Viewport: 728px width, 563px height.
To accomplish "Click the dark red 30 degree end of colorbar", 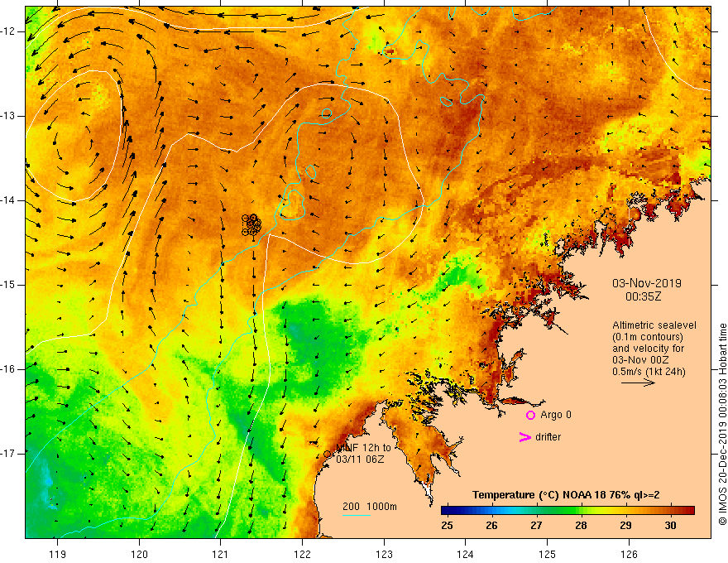I will tap(689, 511).
